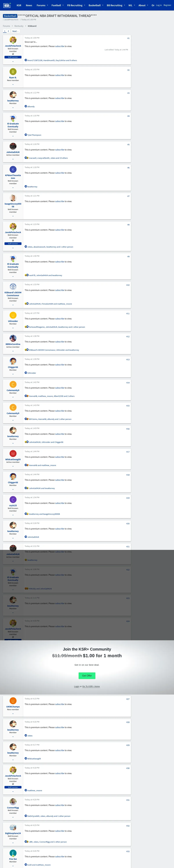Expand user details chevron under Ryan B.
The width and height of the screenshot is (174, 868).
[x=13, y=85]
